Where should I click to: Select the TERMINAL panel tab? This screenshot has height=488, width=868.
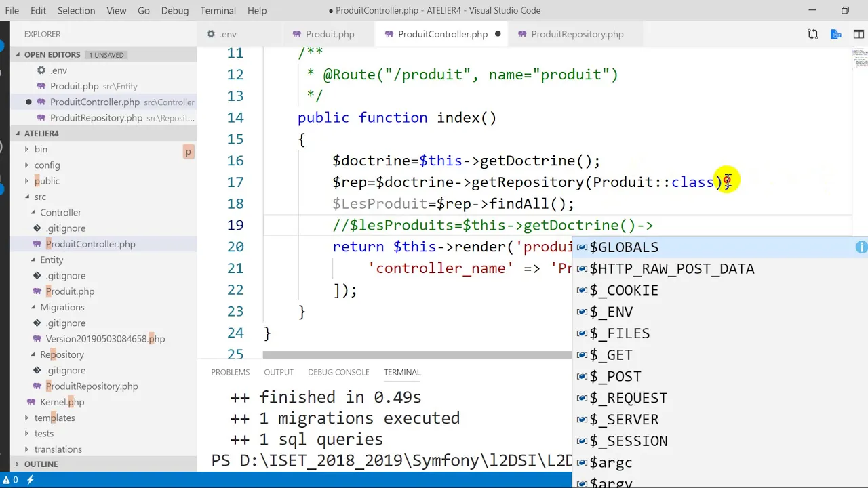click(402, 372)
